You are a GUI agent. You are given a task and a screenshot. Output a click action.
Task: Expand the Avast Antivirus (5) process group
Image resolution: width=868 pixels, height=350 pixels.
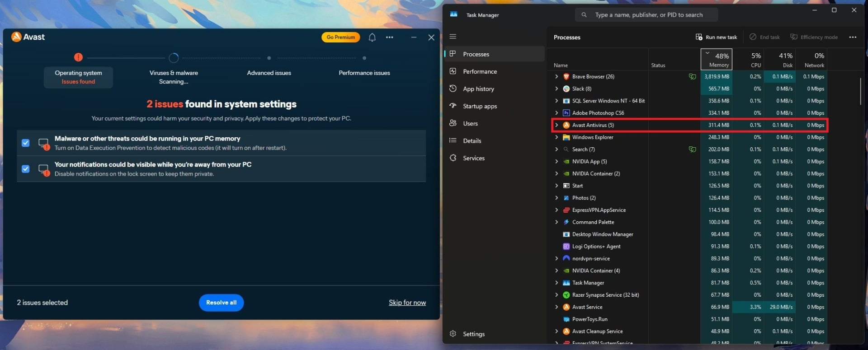[557, 125]
